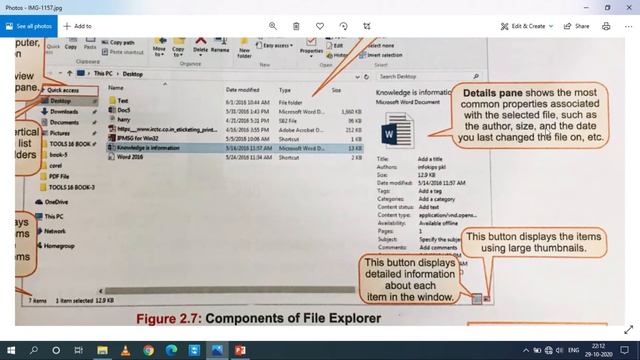
Task: Share the photo via the Share button
Action: [577, 26]
